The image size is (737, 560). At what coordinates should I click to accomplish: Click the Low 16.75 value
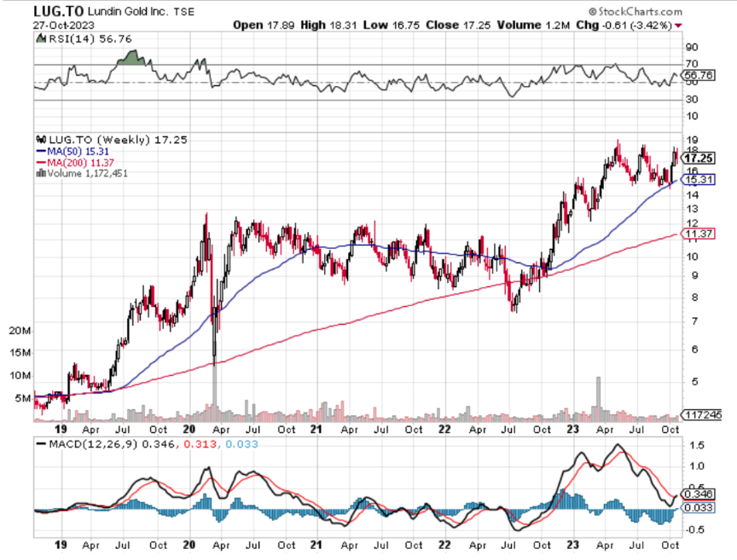coord(391,25)
